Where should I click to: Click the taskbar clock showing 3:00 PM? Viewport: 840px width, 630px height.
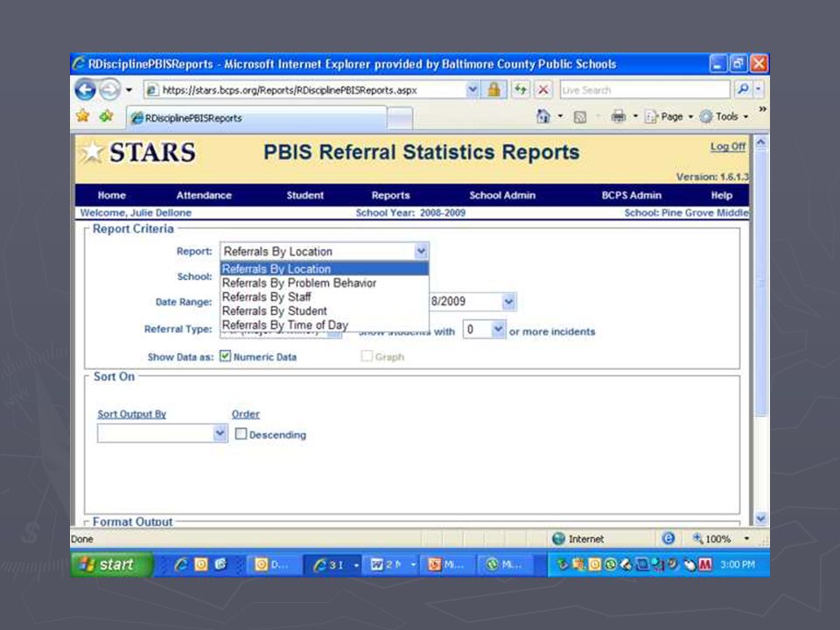tap(738, 564)
